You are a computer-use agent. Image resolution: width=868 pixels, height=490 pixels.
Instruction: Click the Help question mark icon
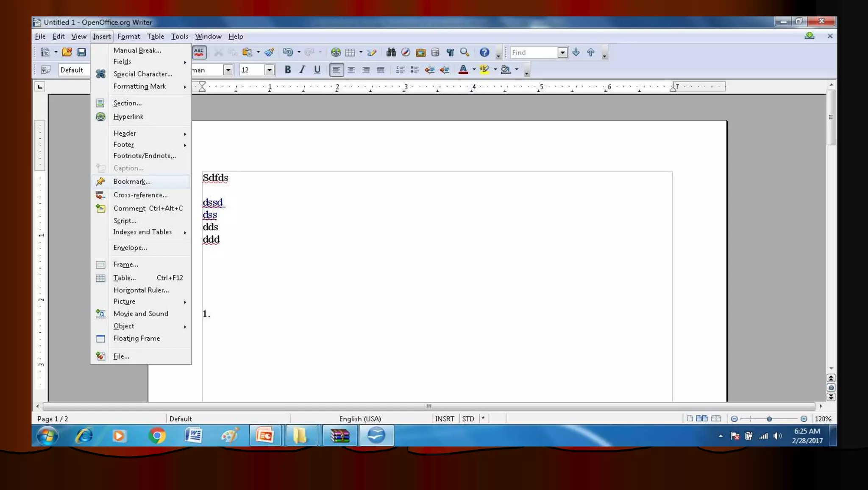click(x=484, y=52)
